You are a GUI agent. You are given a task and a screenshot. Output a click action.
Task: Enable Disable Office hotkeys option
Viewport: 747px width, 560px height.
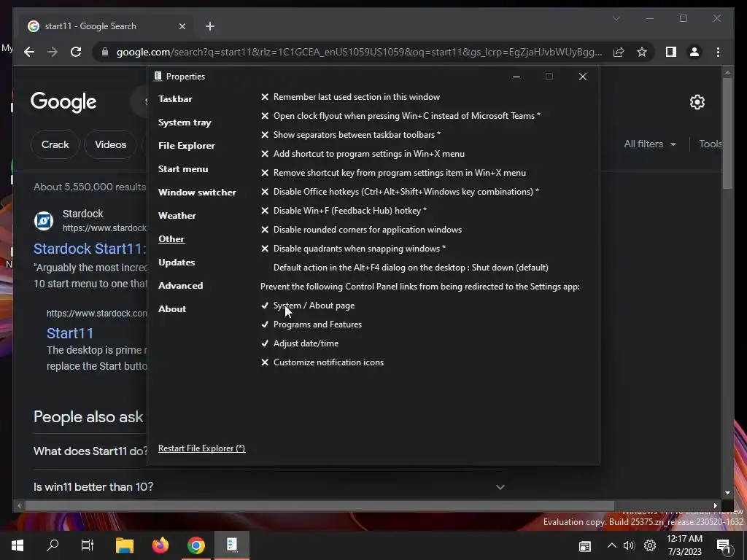click(400, 192)
